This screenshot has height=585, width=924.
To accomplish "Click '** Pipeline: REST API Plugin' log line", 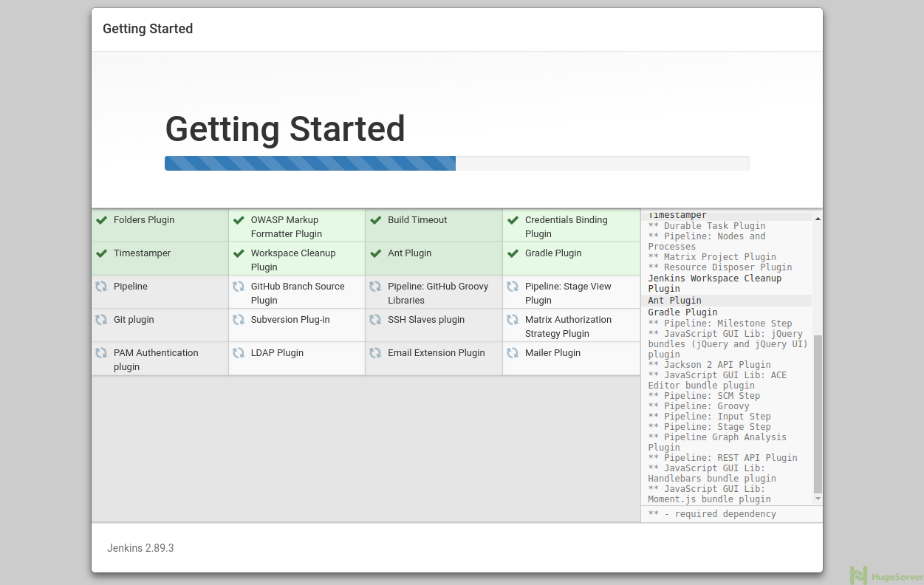I will click(723, 458).
